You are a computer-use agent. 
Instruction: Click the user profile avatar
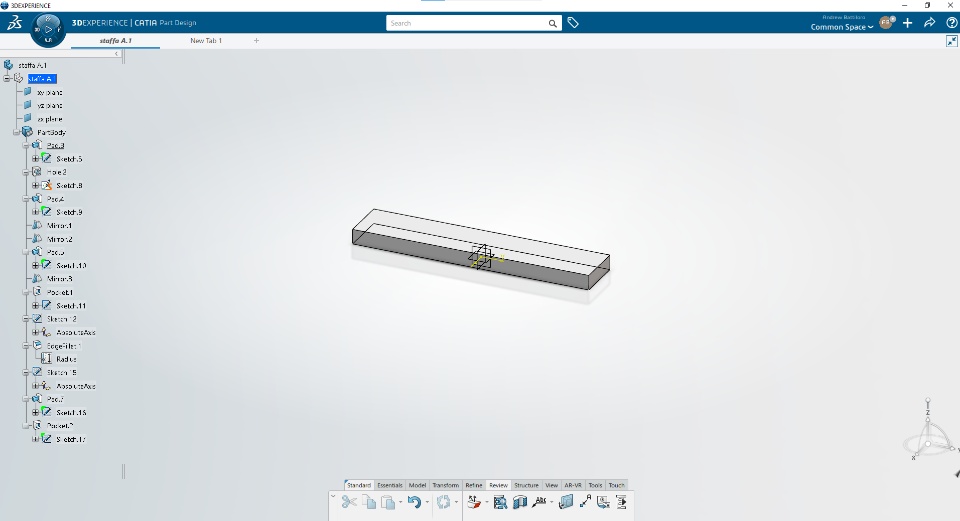coord(886,23)
